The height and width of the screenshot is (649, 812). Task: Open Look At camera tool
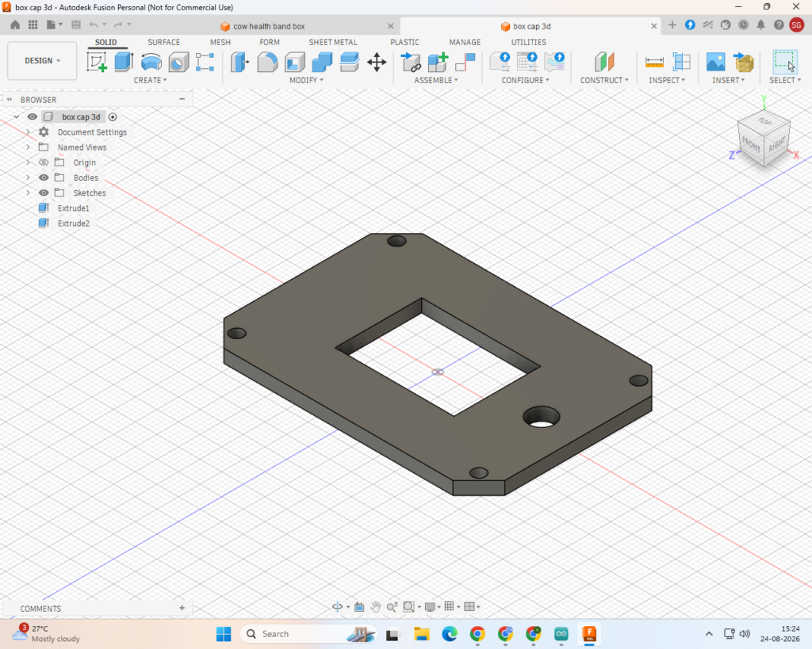pos(359,606)
